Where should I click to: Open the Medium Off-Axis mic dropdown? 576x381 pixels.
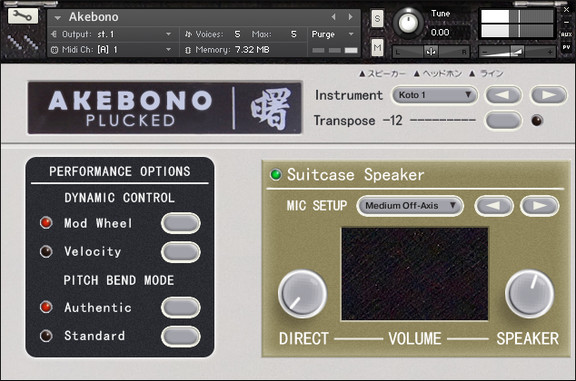410,206
